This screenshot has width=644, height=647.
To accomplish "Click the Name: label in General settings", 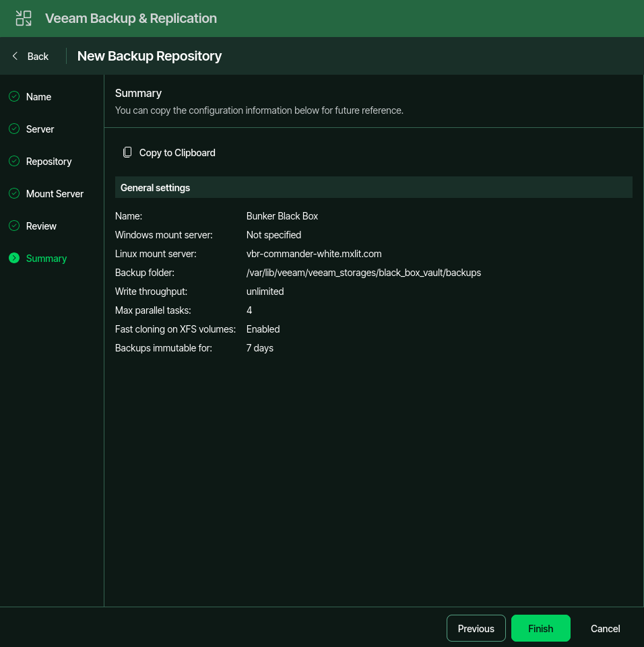I will coord(129,216).
